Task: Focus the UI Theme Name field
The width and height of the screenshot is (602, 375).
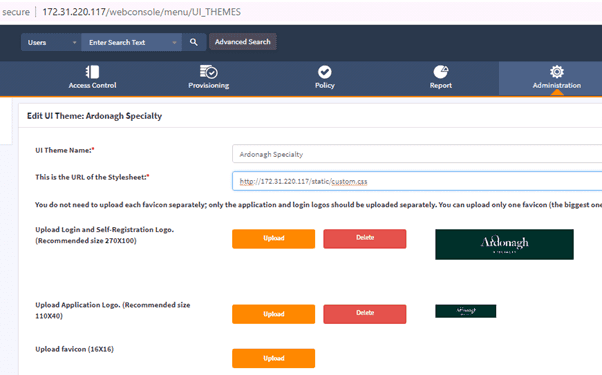Action: pyautogui.click(x=417, y=154)
